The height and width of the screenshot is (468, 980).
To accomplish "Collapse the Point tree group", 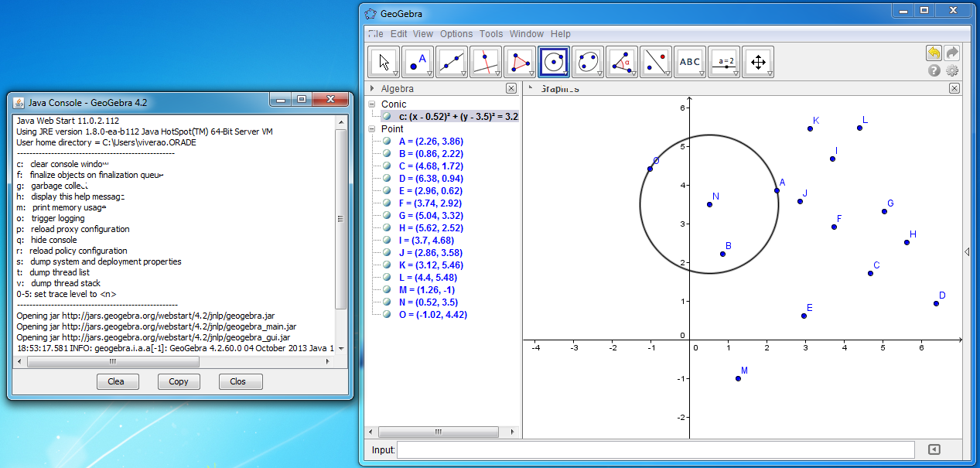I will tap(372, 129).
